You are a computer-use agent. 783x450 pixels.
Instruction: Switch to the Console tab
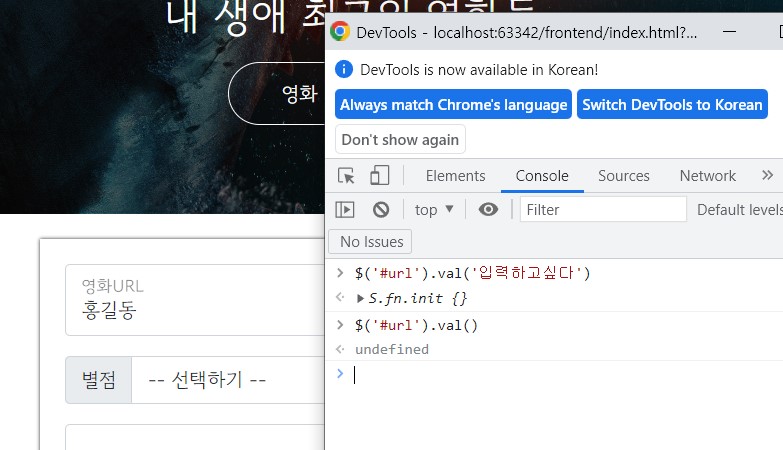pos(542,176)
